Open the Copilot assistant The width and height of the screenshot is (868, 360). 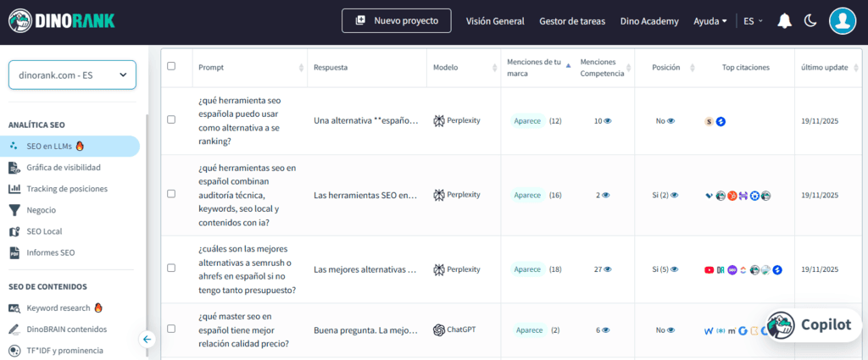coord(813,324)
